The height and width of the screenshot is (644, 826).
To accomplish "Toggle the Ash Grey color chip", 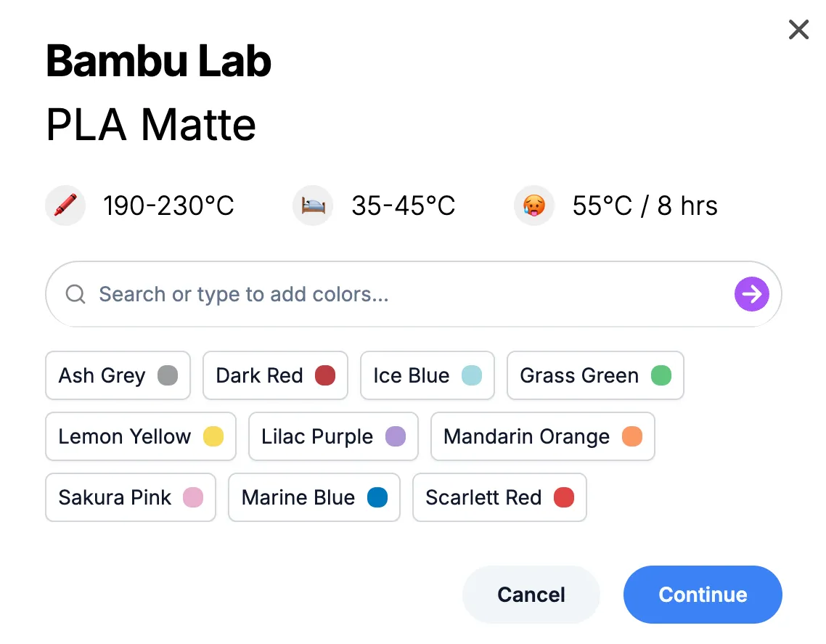I will [118, 375].
